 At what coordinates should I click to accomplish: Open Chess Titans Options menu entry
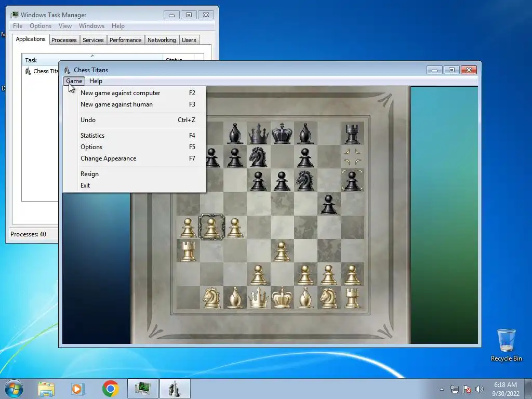coord(135,147)
